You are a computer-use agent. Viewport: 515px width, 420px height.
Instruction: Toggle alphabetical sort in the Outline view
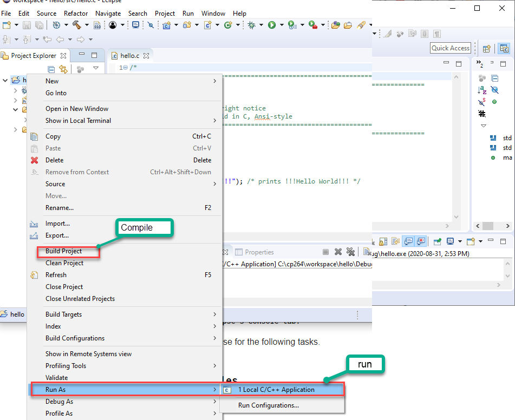[x=482, y=90]
